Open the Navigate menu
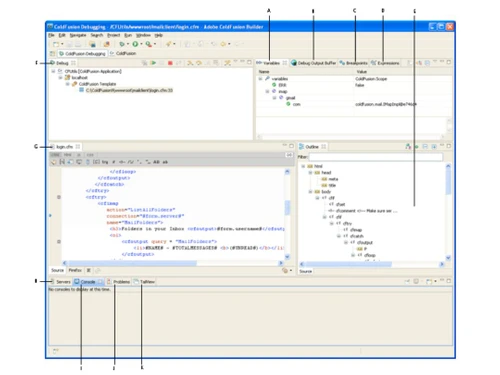The height and width of the screenshot is (375, 500). click(x=78, y=35)
